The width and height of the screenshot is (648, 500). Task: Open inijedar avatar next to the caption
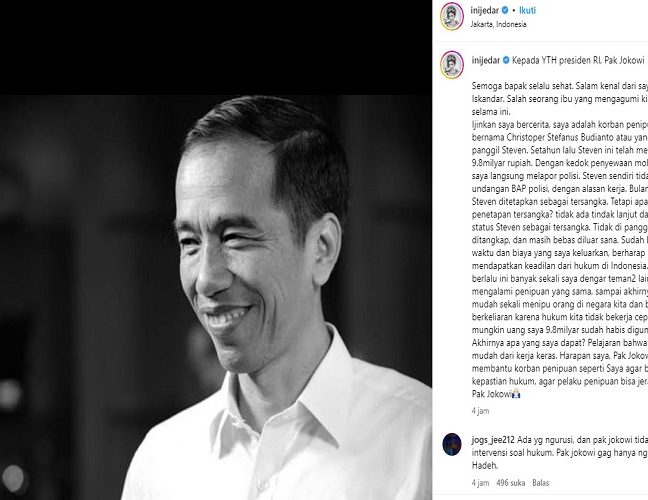pyautogui.click(x=452, y=65)
